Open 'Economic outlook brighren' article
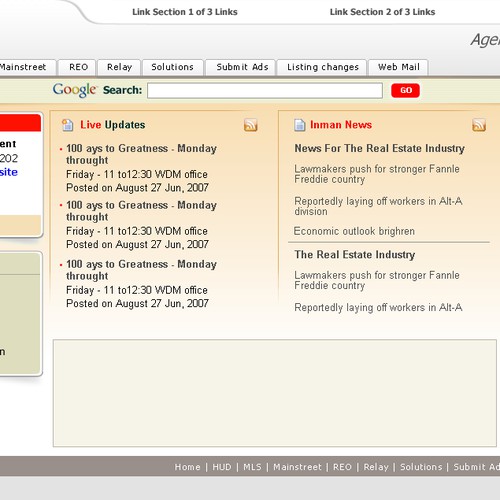 [x=354, y=231]
